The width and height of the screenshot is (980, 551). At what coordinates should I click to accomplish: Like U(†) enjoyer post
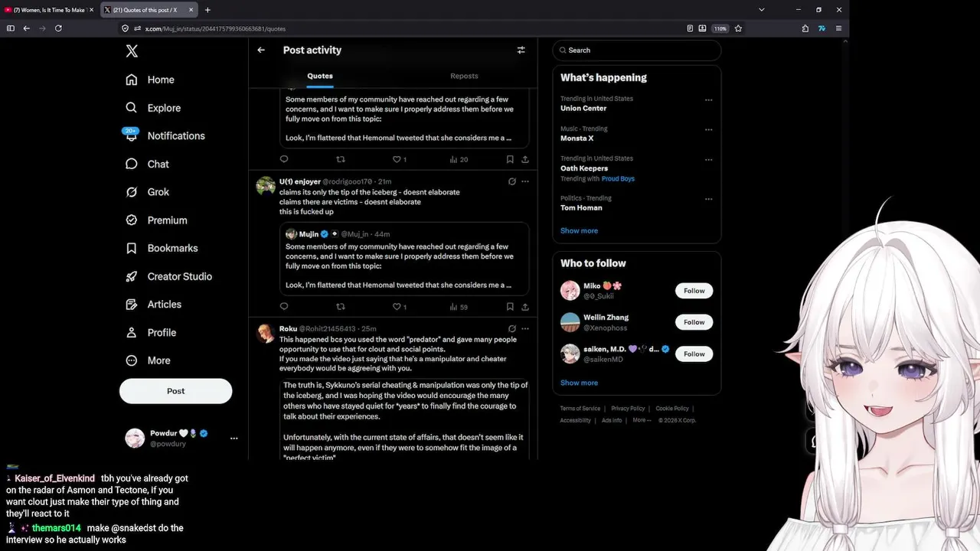pos(400,306)
